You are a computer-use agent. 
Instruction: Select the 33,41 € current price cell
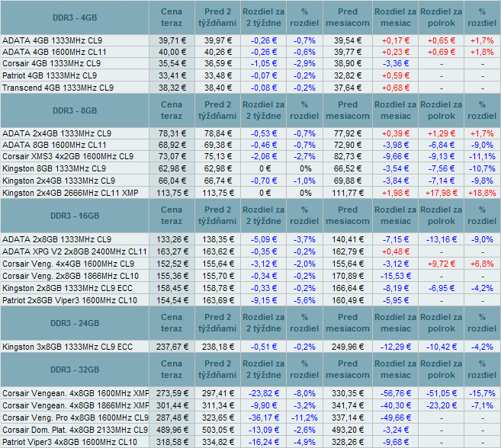click(172, 75)
